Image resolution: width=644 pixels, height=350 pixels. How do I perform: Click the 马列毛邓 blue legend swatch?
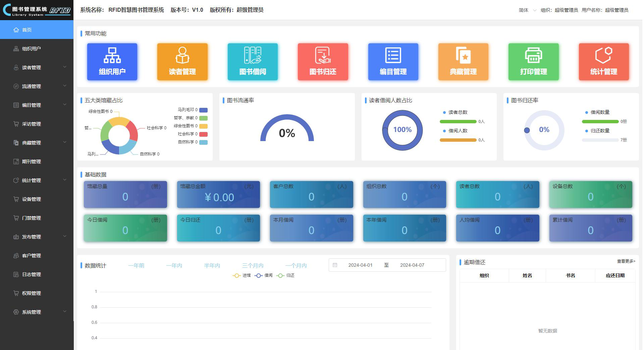pos(203,110)
